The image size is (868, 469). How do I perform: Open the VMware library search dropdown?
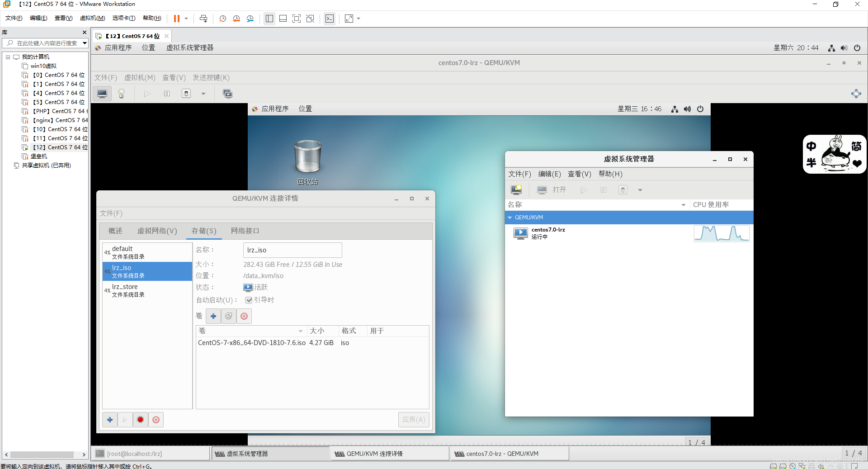coord(85,43)
